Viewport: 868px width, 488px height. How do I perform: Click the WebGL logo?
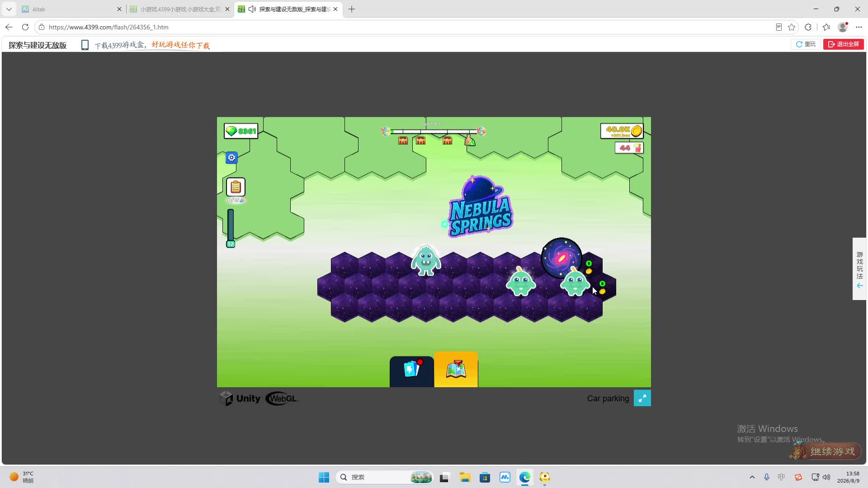click(x=282, y=399)
